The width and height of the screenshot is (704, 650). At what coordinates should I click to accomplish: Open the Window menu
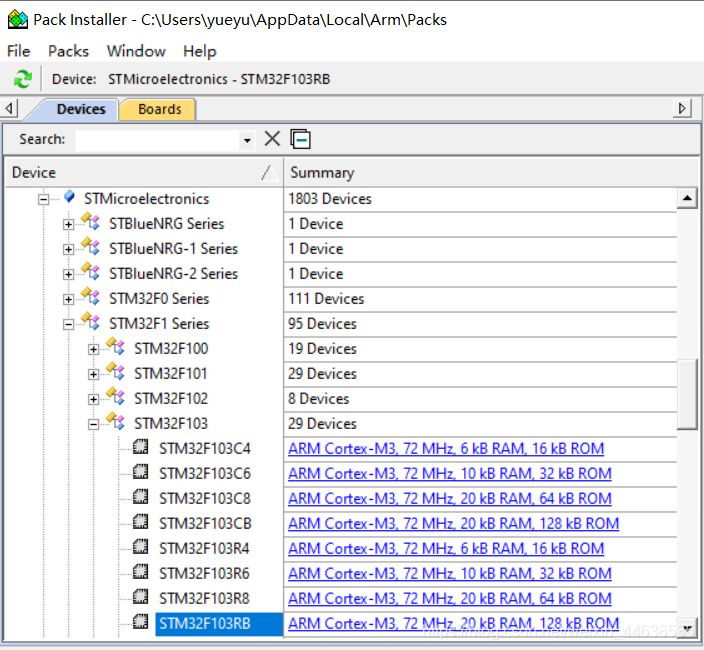[x=136, y=51]
